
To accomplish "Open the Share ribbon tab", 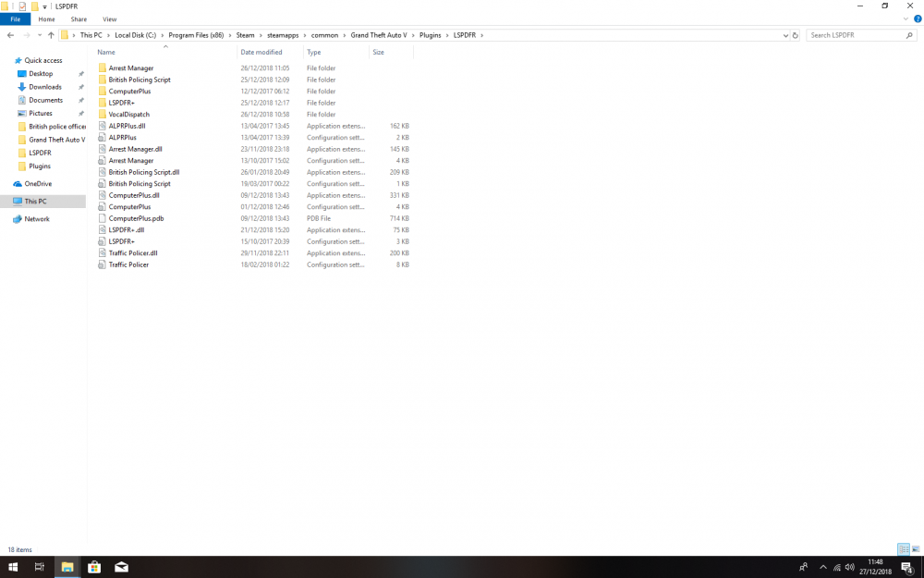I will click(x=79, y=19).
